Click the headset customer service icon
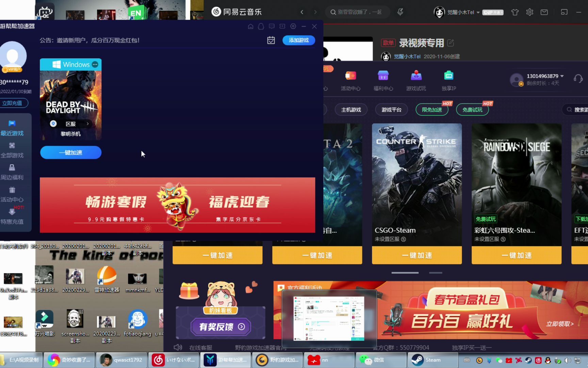This screenshot has height=368, width=588. coord(578,79)
